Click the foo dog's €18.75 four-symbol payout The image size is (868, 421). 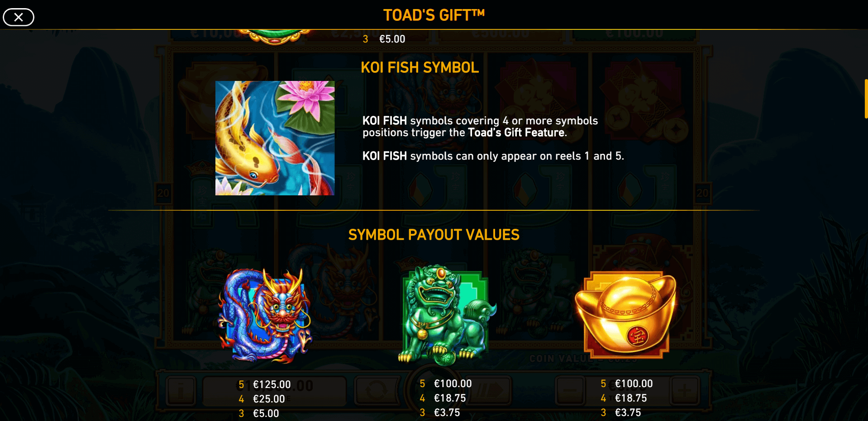click(x=450, y=398)
